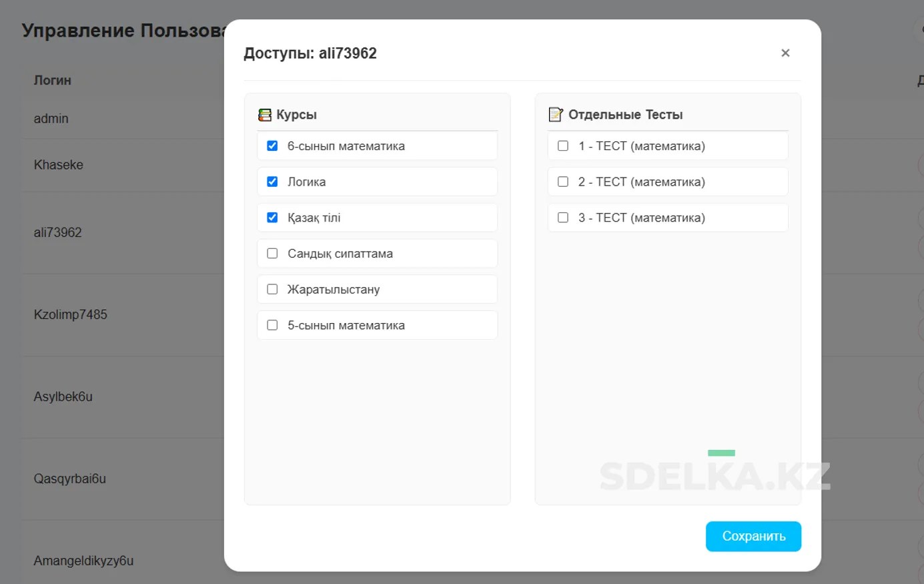Screen dimensions: 924x584
Task: Uncheck the Қазақ тілі course checkbox
Action: (272, 218)
